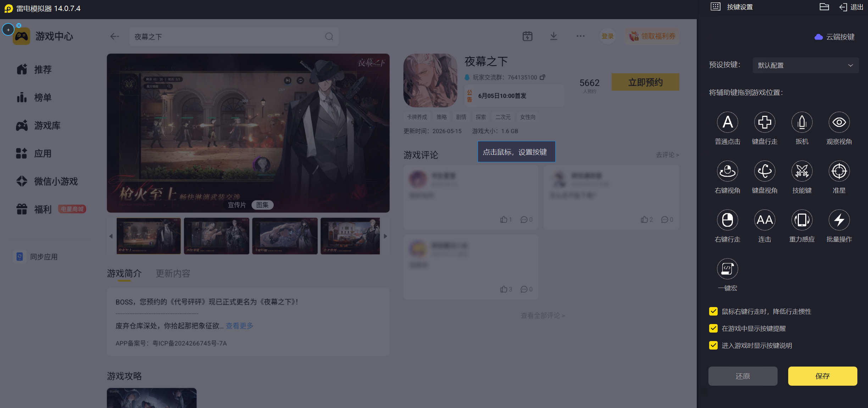Click the 还原 button
Viewport: 868px width, 408px height.
[x=743, y=376]
